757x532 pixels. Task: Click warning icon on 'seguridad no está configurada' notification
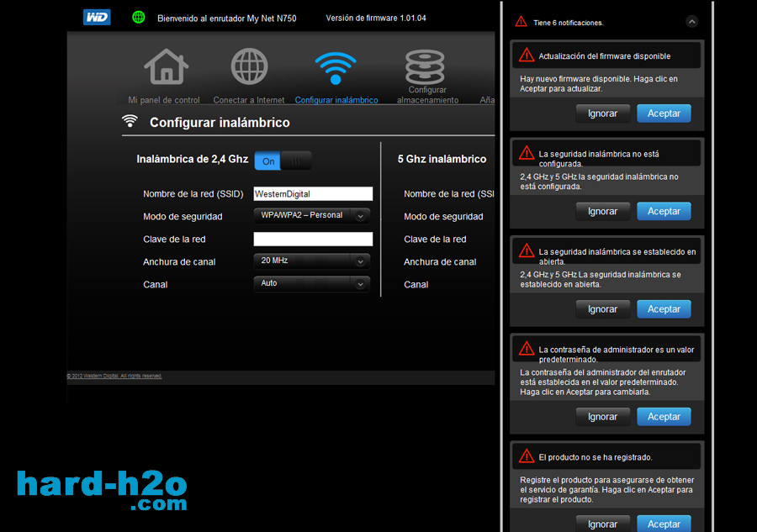tap(527, 153)
